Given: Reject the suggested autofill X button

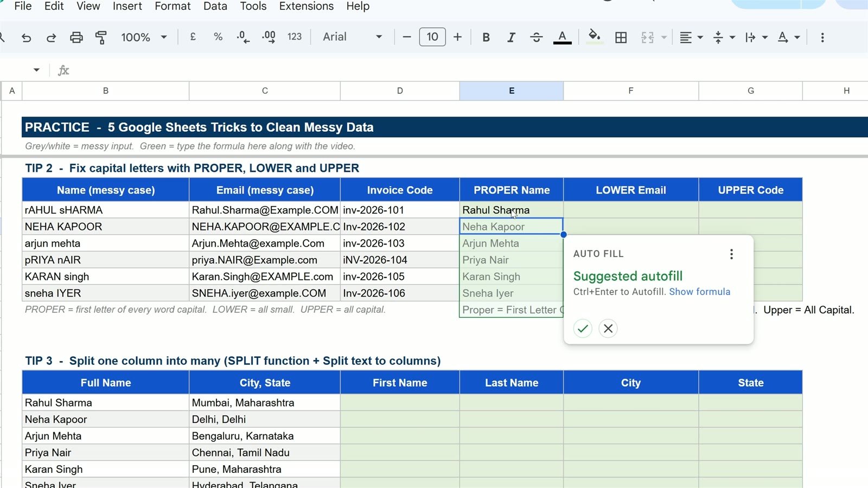Looking at the screenshot, I should pos(608,329).
